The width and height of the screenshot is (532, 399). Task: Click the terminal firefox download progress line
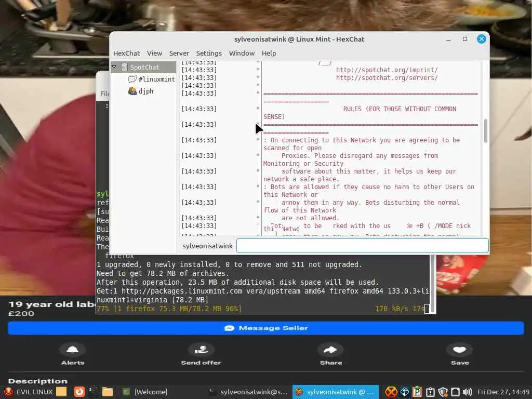pos(261,309)
